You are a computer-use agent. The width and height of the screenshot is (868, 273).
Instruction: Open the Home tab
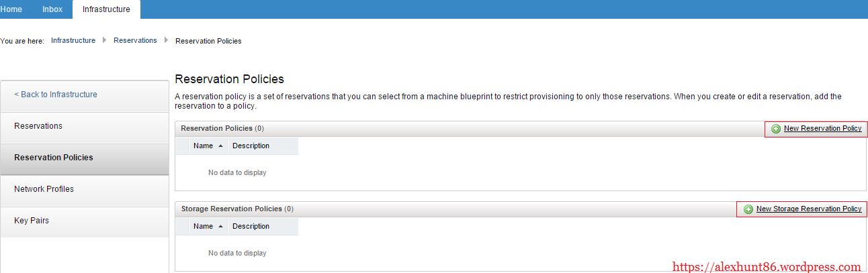11,9
